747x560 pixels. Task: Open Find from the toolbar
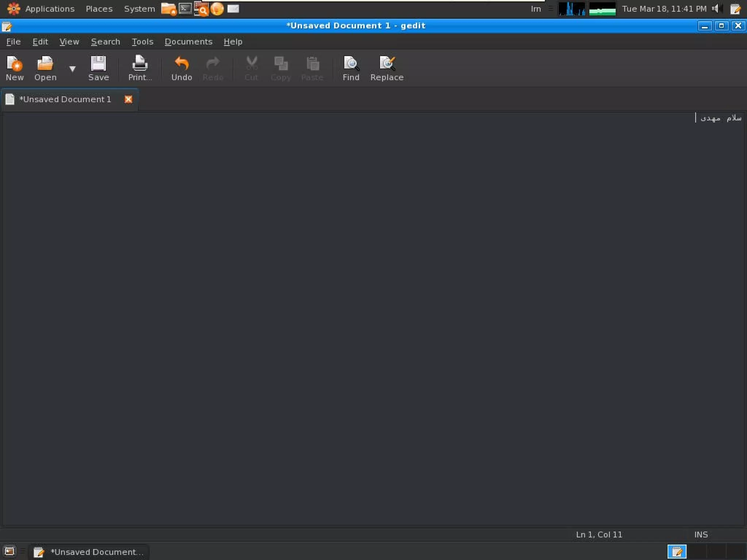pyautogui.click(x=351, y=68)
